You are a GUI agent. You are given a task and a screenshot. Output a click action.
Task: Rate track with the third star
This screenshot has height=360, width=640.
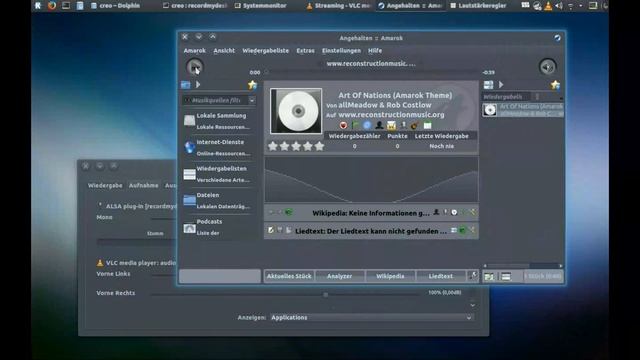(296, 146)
